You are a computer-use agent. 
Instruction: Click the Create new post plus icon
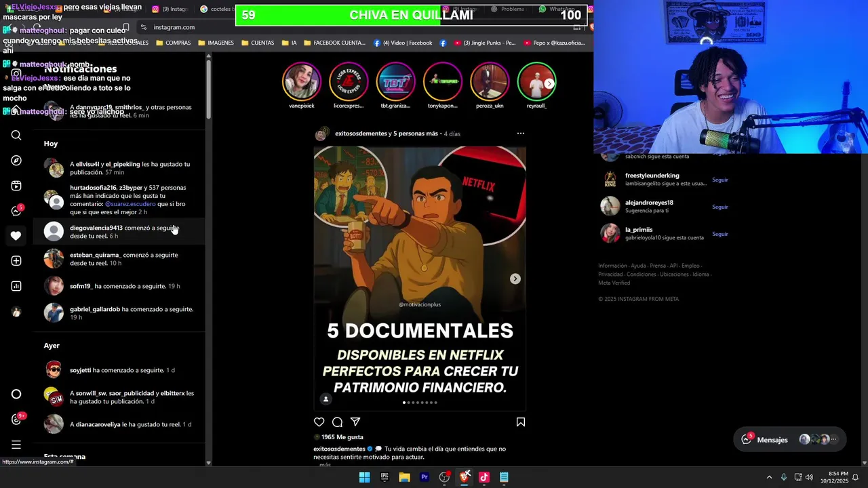(16, 261)
